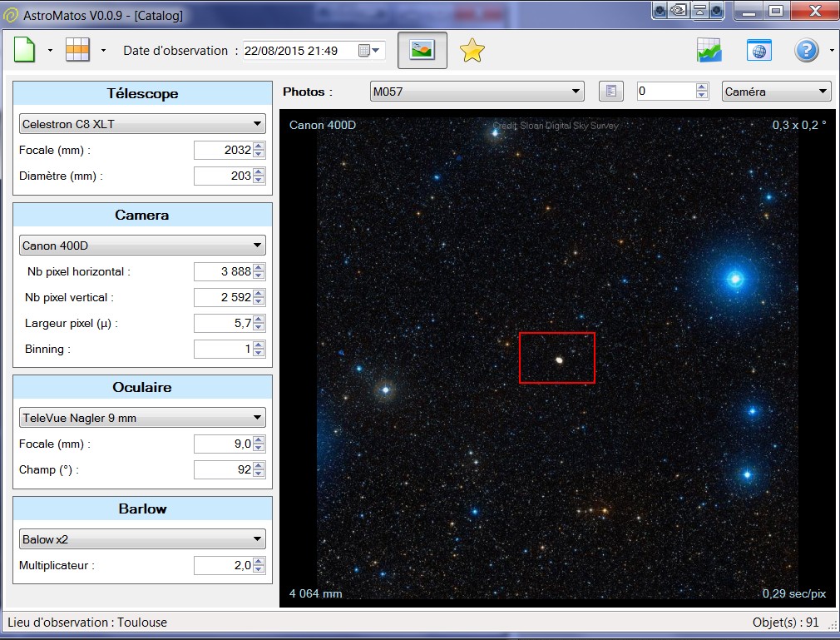
Task: Open the Canon 400D camera dropdown
Action: click(x=142, y=246)
